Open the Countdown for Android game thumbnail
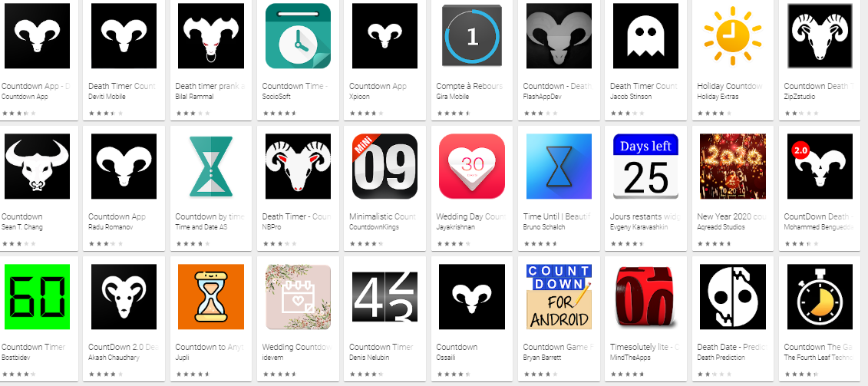Screen dimensions: 868x386 pyautogui.click(x=559, y=297)
